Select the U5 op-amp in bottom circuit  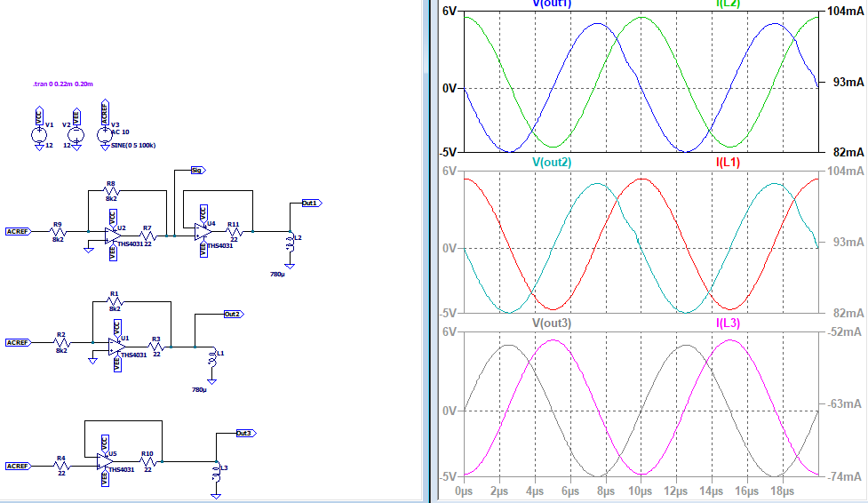106,462
